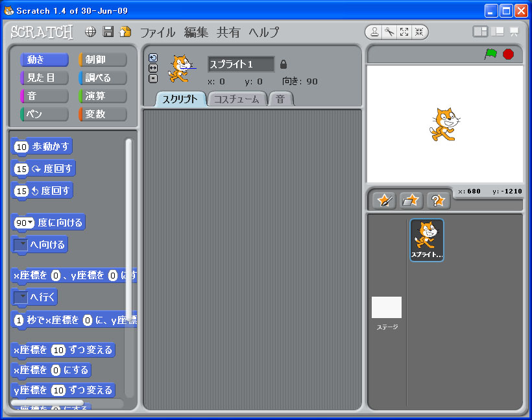Select the grow sprite tool

404,32
